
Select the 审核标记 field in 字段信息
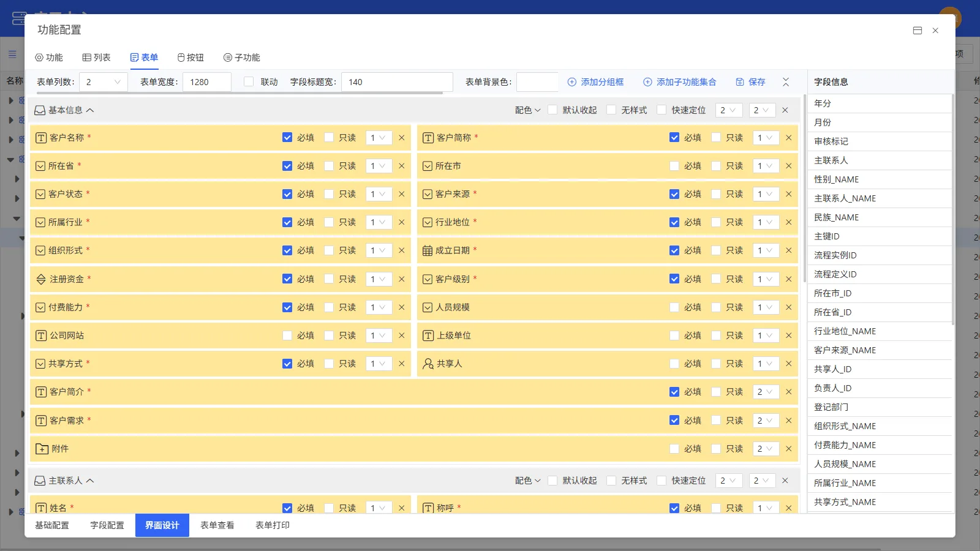[880, 141]
